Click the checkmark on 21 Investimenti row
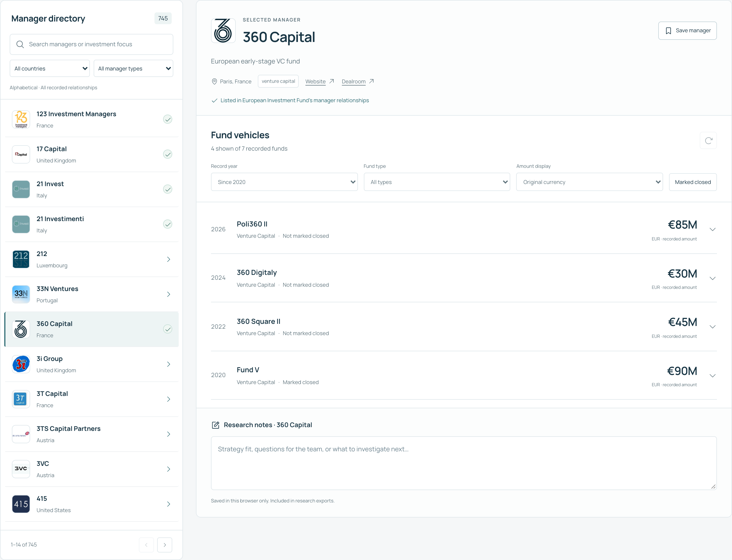 coord(168,224)
